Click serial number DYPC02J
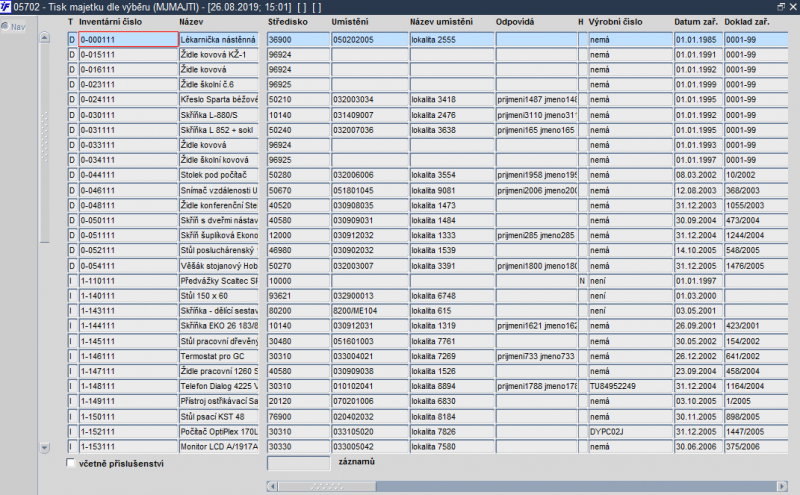This screenshot has width=800, height=495. click(631, 431)
